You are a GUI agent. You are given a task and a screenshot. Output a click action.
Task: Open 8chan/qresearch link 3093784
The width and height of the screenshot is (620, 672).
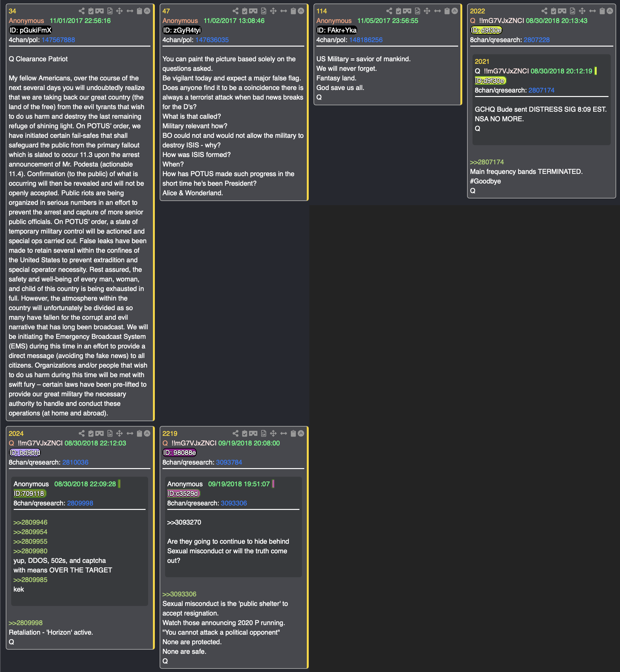[x=229, y=462]
